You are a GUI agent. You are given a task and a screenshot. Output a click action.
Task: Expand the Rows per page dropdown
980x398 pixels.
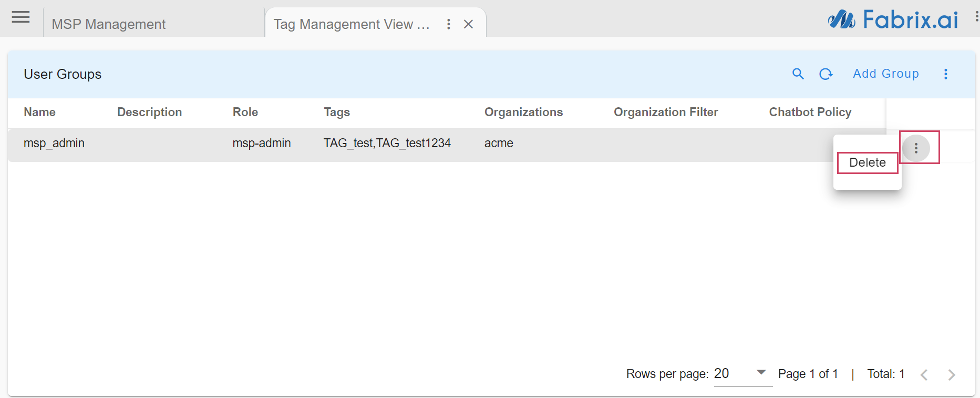pyautogui.click(x=760, y=373)
